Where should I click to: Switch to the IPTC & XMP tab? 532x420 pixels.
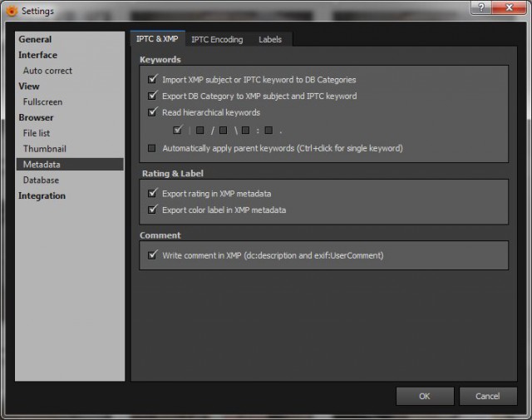(x=157, y=39)
